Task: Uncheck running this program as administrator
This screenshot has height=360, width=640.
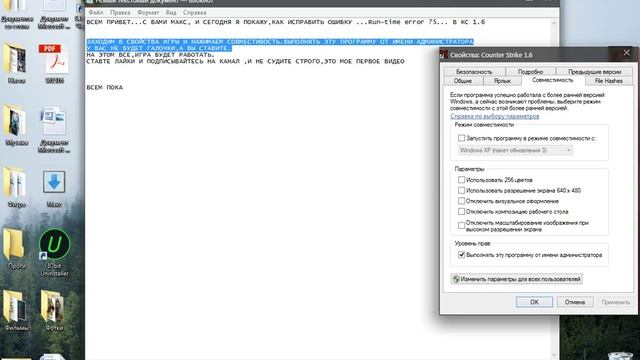Action: pos(461,255)
